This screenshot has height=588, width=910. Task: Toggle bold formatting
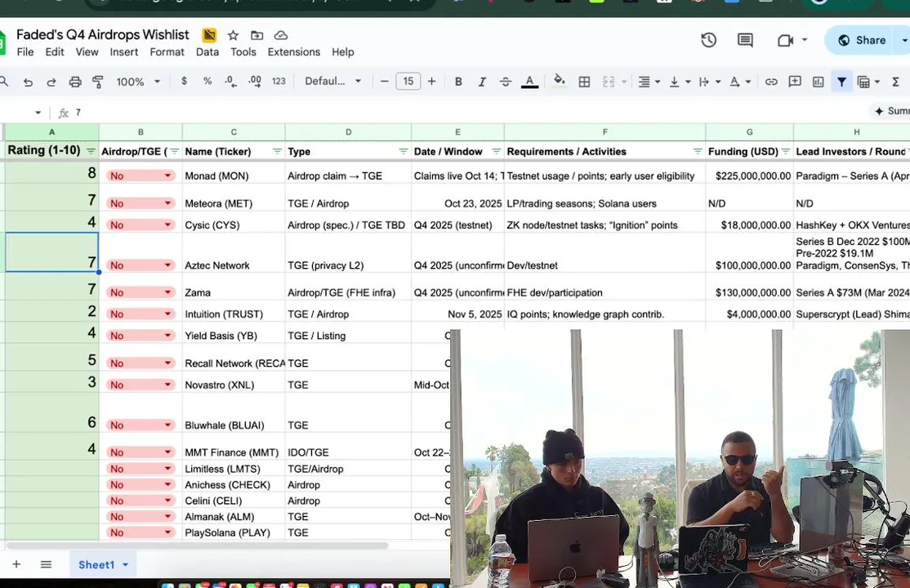pyautogui.click(x=458, y=82)
